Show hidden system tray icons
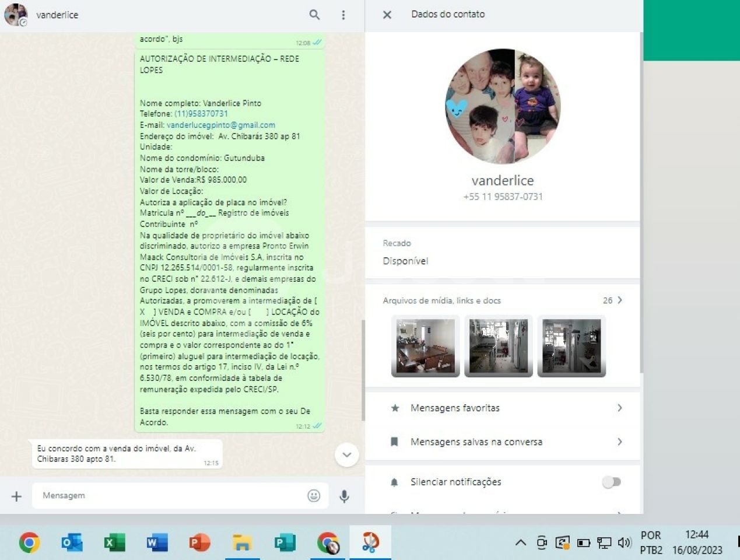Viewport: 740px width, 560px height. coord(521,542)
